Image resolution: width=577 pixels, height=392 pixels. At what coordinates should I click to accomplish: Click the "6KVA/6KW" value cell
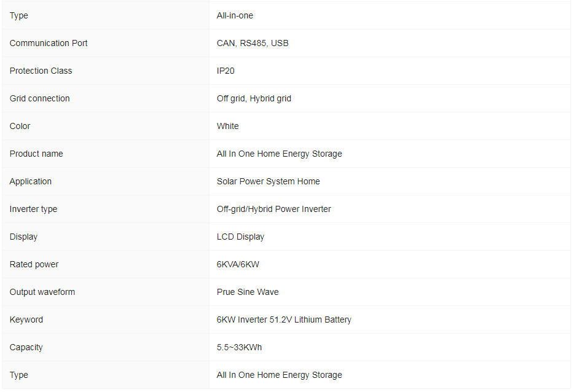click(x=237, y=264)
